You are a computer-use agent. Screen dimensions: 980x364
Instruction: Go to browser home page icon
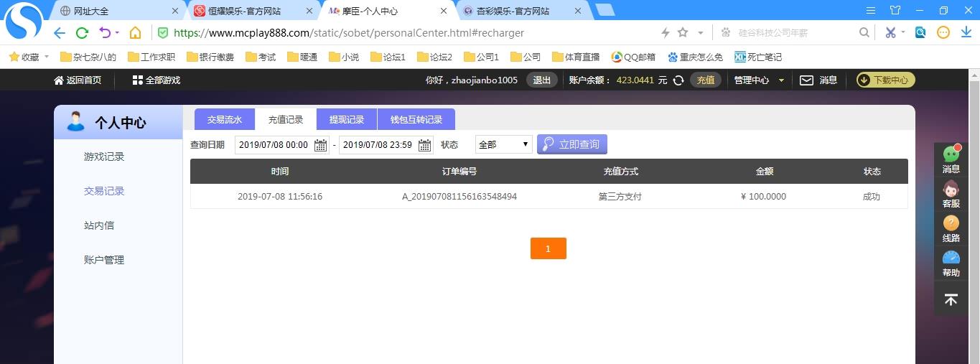135,33
